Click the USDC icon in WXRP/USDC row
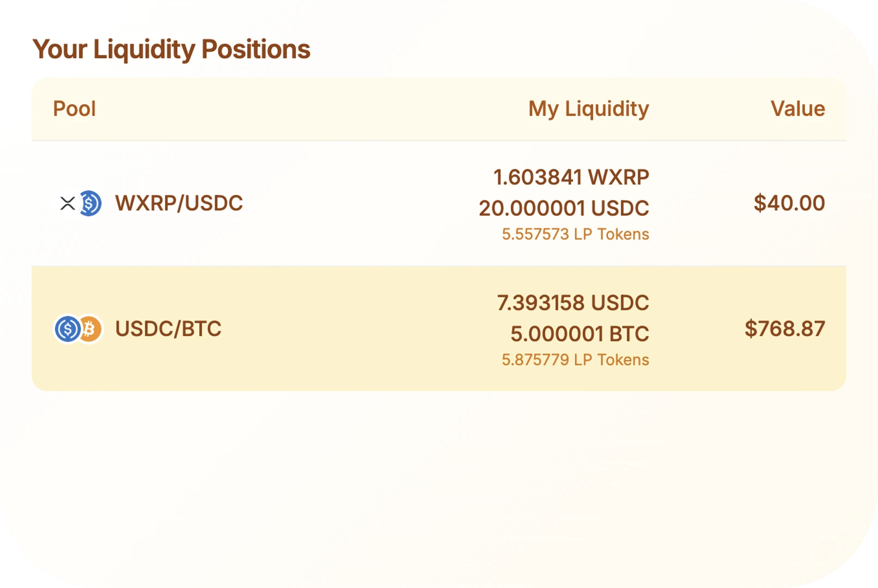 (90, 204)
